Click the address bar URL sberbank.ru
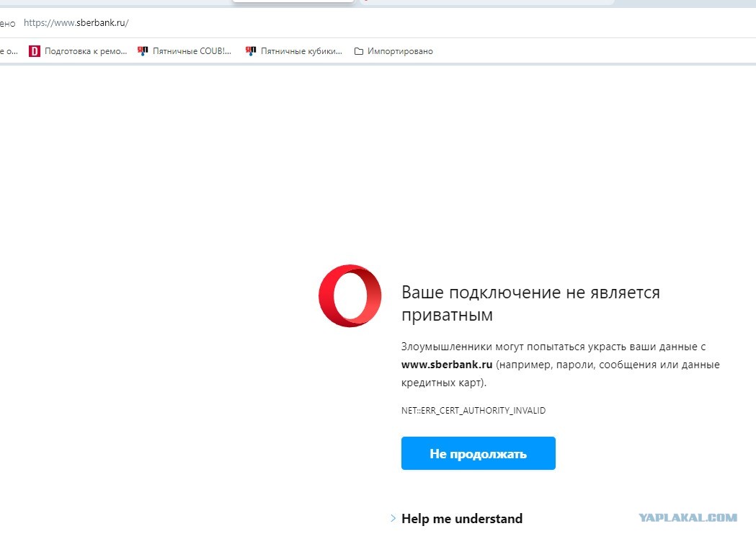 pos(76,22)
